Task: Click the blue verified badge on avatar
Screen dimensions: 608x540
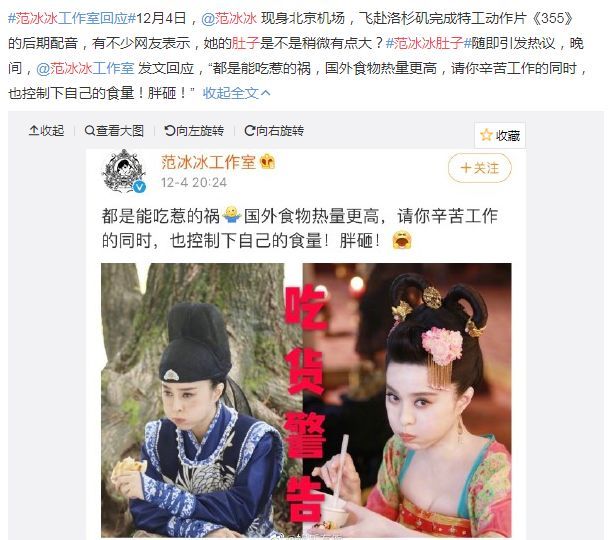Action: pos(139,187)
